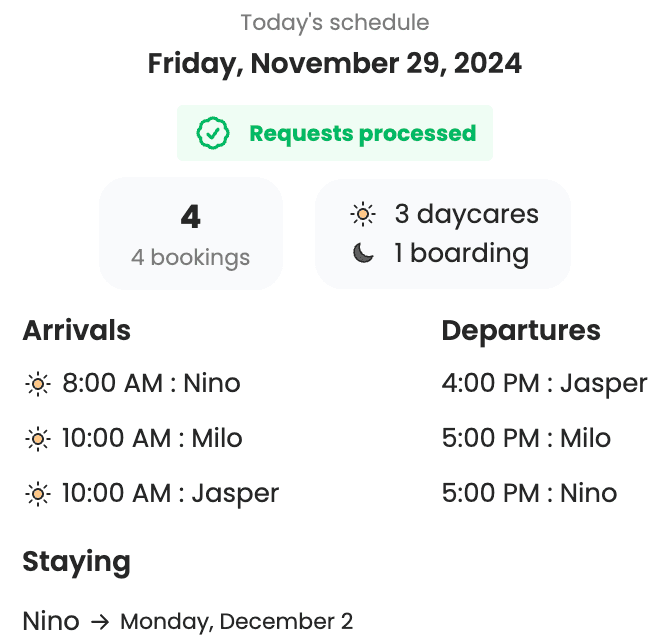This screenshot has width=664, height=644.
Task: Open the Requests processed status banner
Action: pyautogui.click(x=335, y=133)
